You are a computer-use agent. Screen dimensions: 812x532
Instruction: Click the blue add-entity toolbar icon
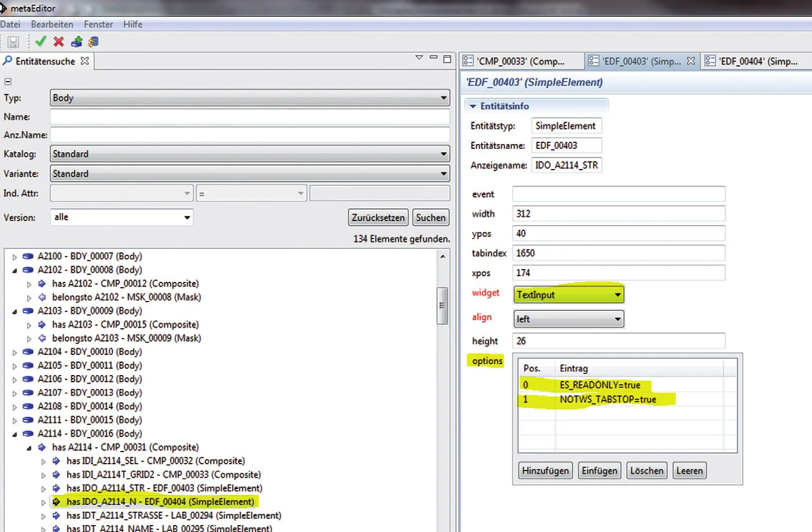point(76,41)
